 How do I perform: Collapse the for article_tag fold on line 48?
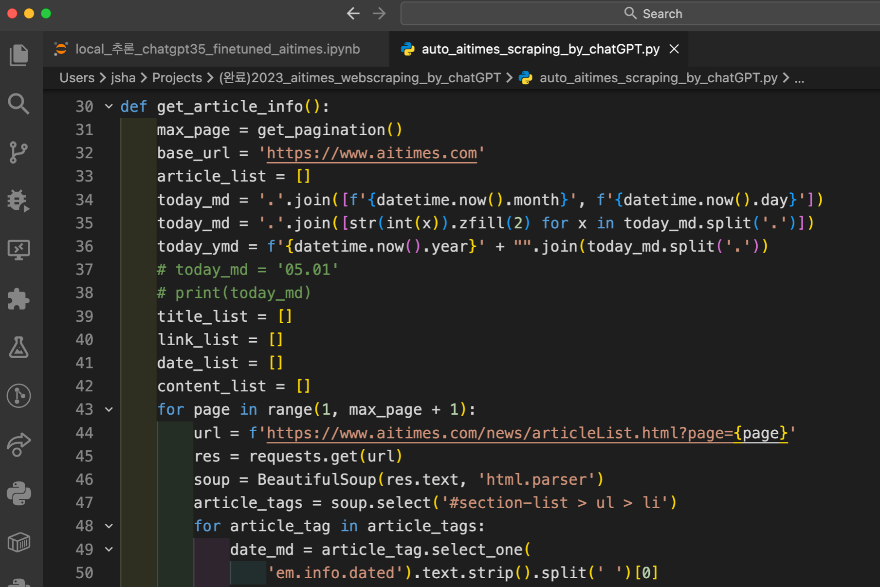[x=109, y=526]
